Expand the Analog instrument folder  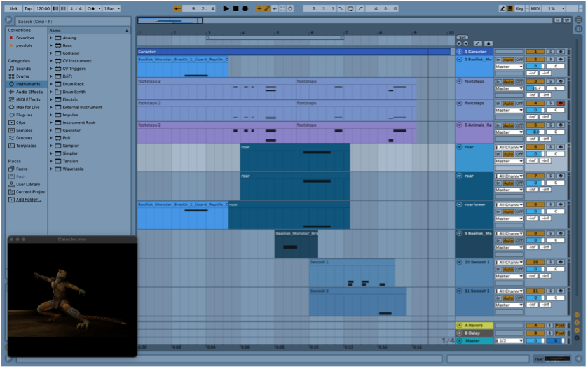point(51,38)
